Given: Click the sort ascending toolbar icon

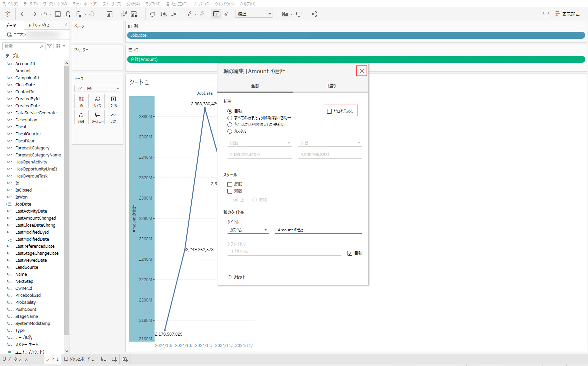Looking at the screenshot, I should (x=163, y=14).
